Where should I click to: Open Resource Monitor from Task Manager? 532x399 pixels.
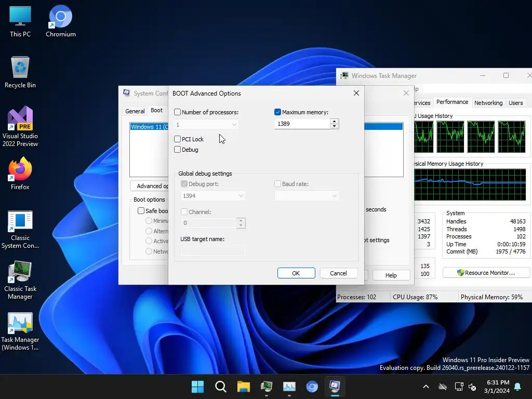[486, 273]
